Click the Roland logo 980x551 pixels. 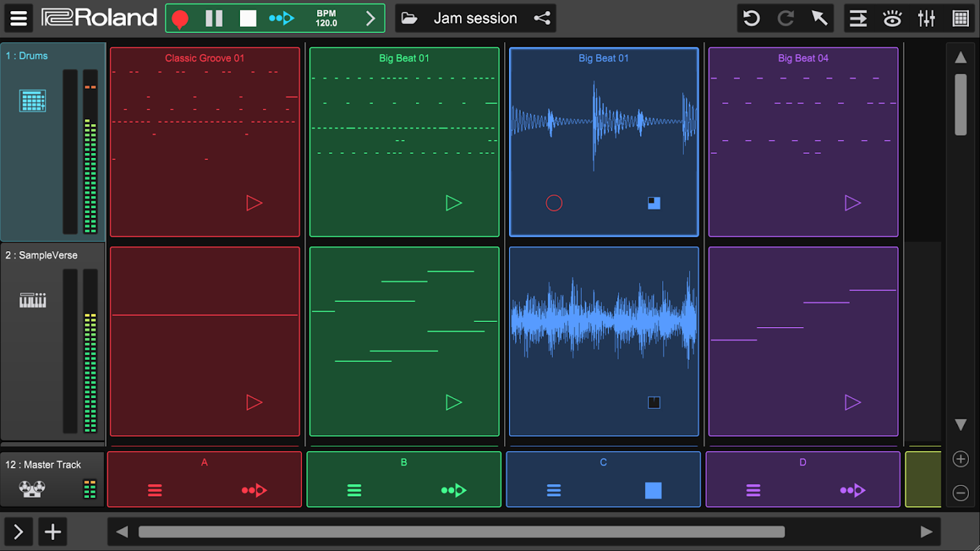point(99,18)
